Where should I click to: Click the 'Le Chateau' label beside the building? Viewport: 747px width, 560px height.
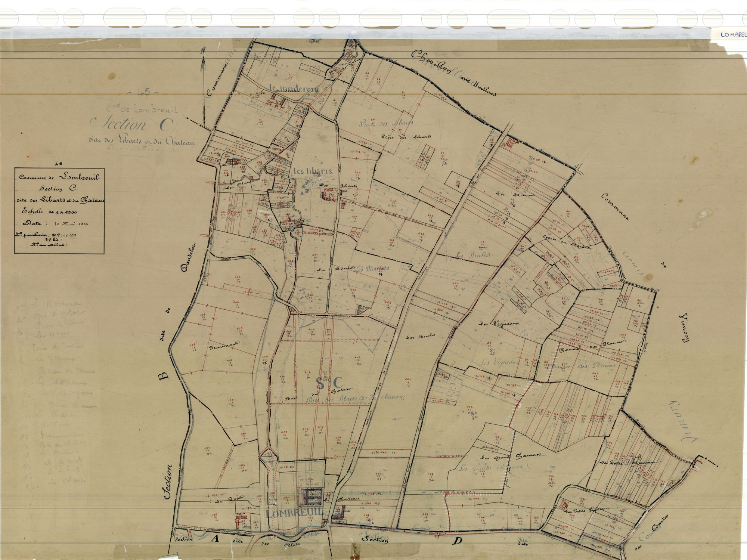click(x=341, y=500)
